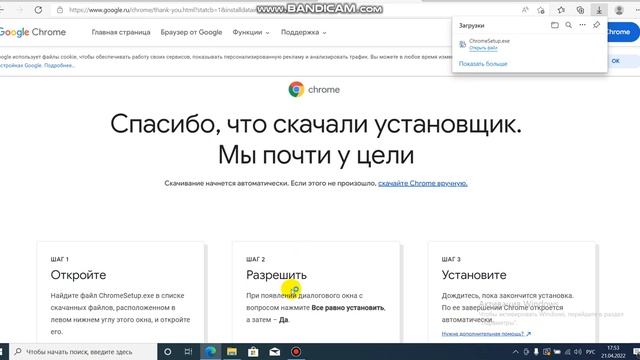Click the 'Подробнее' cookie notice link

(x=59, y=65)
